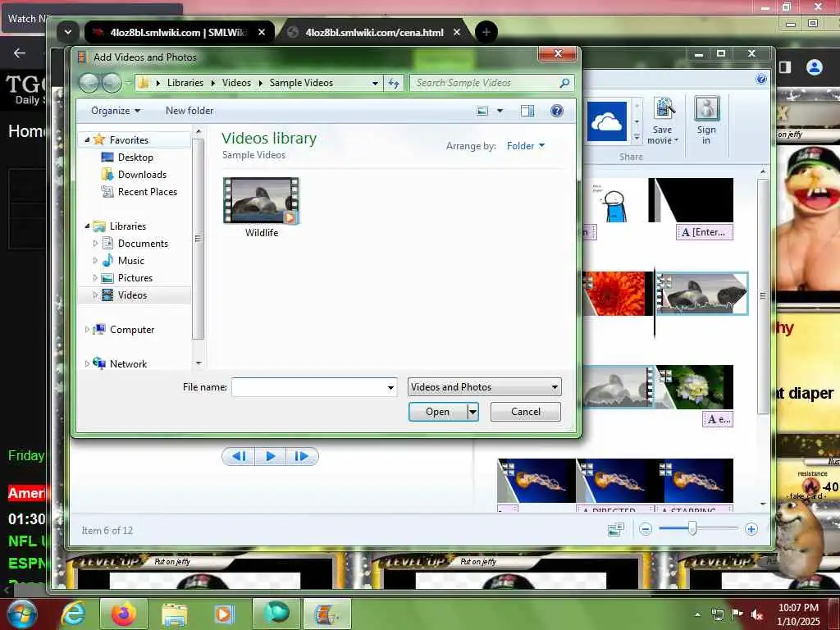Image resolution: width=840 pixels, height=630 pixels.
Task: Open the Music library
Action: pyautogui.click(x=130, y=260)
